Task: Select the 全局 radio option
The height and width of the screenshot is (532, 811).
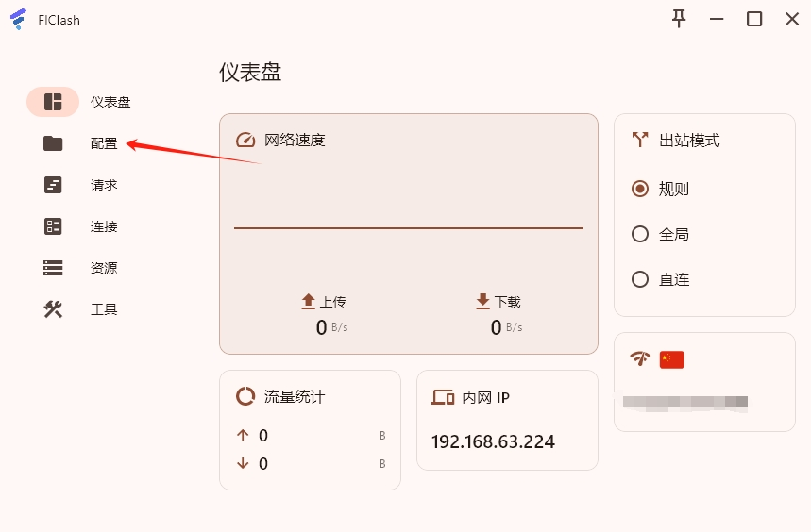Action: tap(640, 234)
